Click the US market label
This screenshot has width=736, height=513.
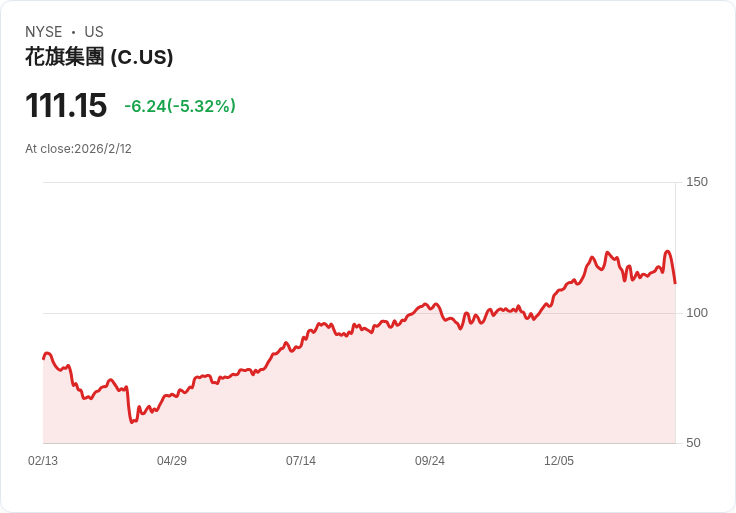point(94,32)
